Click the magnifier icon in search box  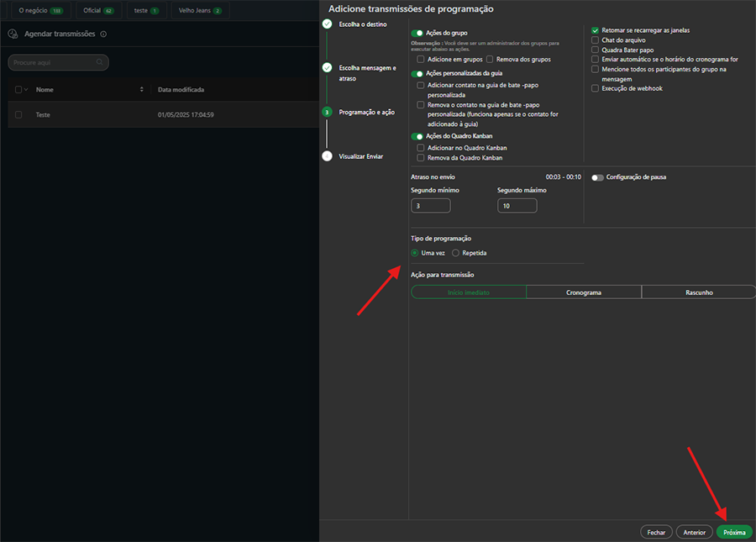[x=100, y=62]
